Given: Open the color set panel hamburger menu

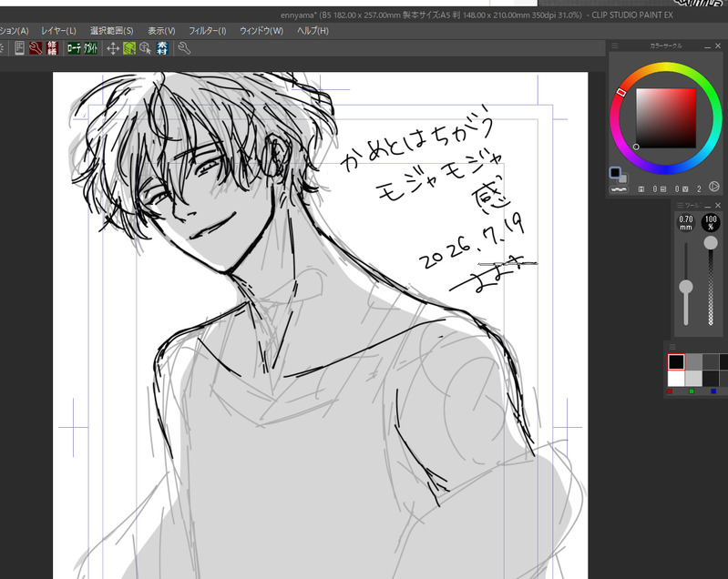Looking at the screenshot, I should click(x=672, y=347).
